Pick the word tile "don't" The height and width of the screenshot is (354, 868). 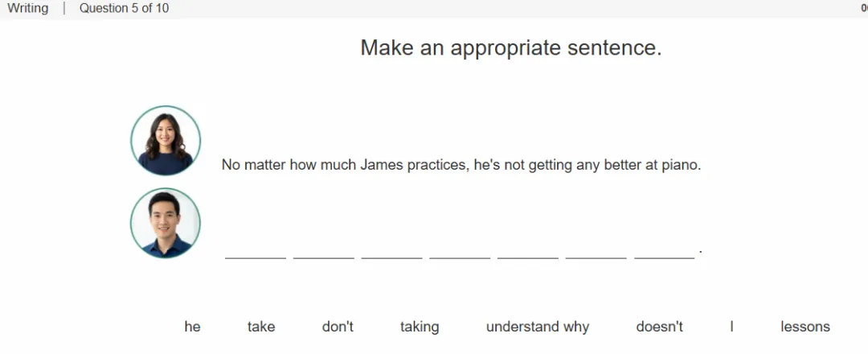point(338,327)
